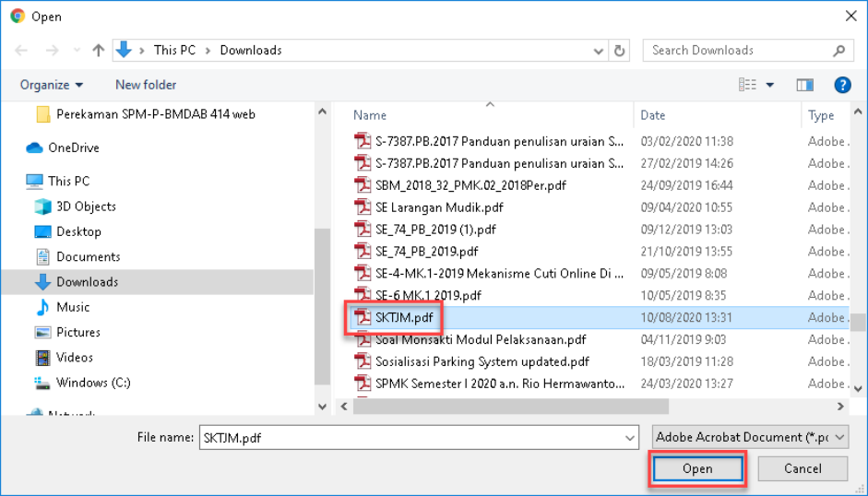Expand the File name combo box dropdown
Image resolution: width=868 pixels, height=496 pixels.
[x=630, y=438]
